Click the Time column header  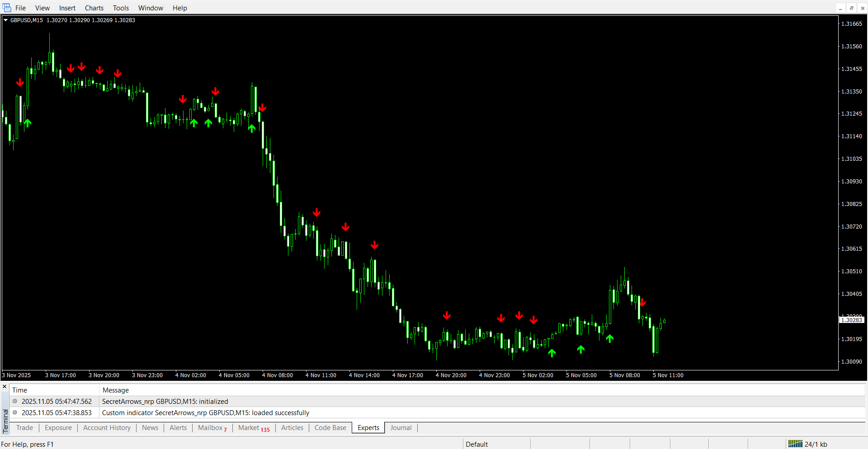20,390
